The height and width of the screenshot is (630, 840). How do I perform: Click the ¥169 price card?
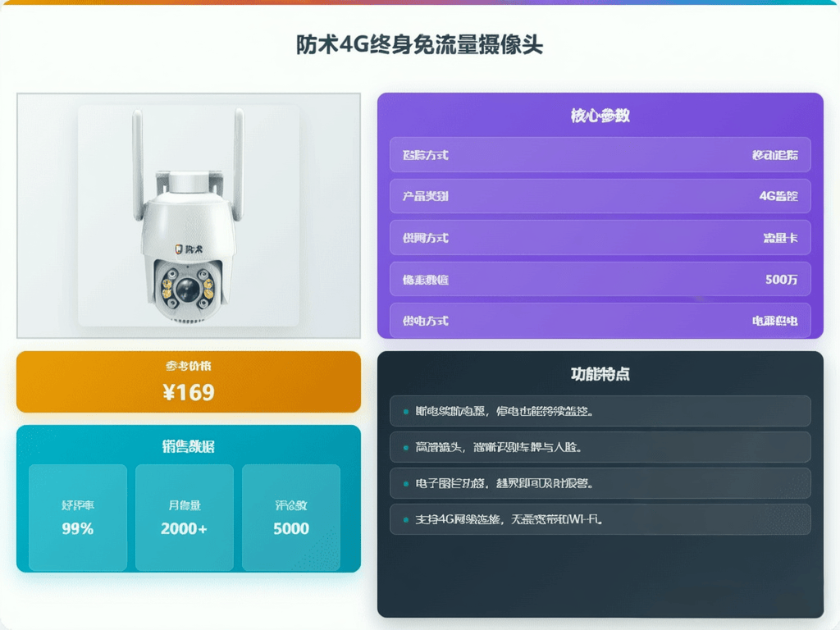(x=189, y=381)
